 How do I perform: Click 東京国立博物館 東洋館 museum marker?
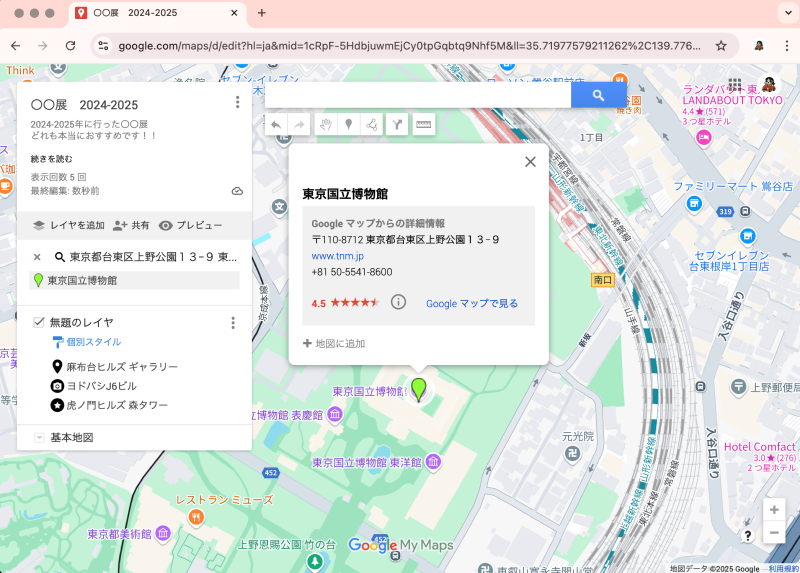click(434, 462)
